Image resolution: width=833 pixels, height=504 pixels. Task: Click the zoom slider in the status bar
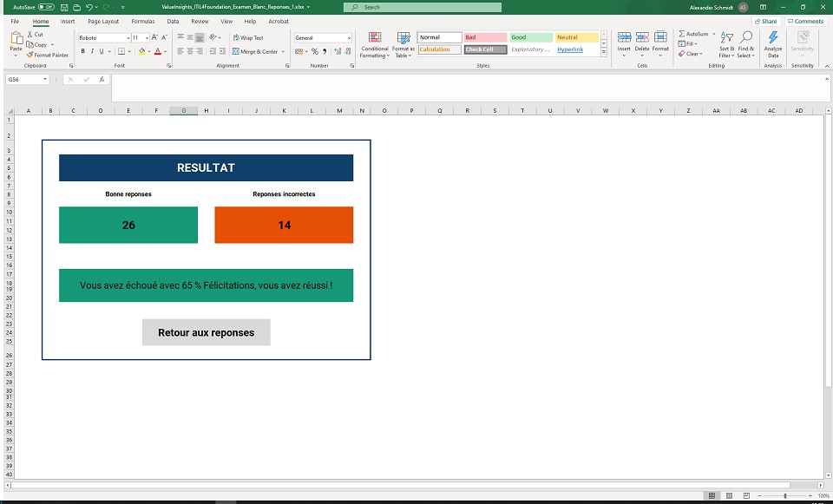point(784,495)
